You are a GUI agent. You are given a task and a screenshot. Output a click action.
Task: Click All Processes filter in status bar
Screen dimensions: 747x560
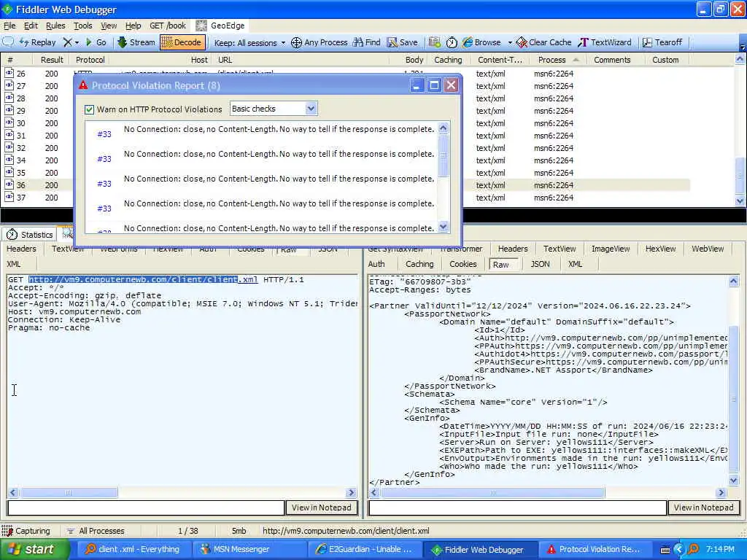click(x=96, y=531)
